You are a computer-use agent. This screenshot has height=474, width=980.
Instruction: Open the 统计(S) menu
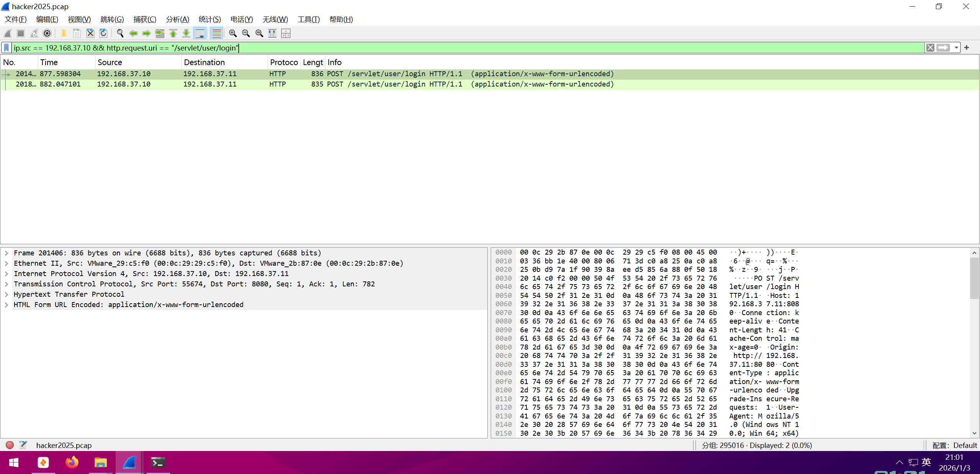coord(210,20)
